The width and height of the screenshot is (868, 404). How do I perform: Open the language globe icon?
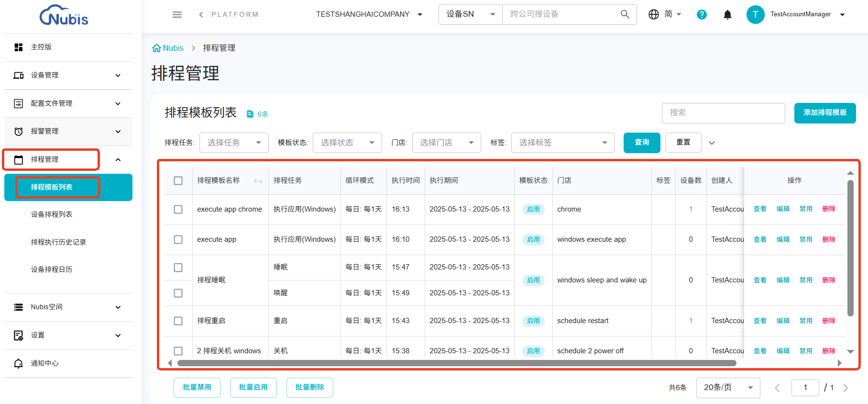click(x=653, y=14)
